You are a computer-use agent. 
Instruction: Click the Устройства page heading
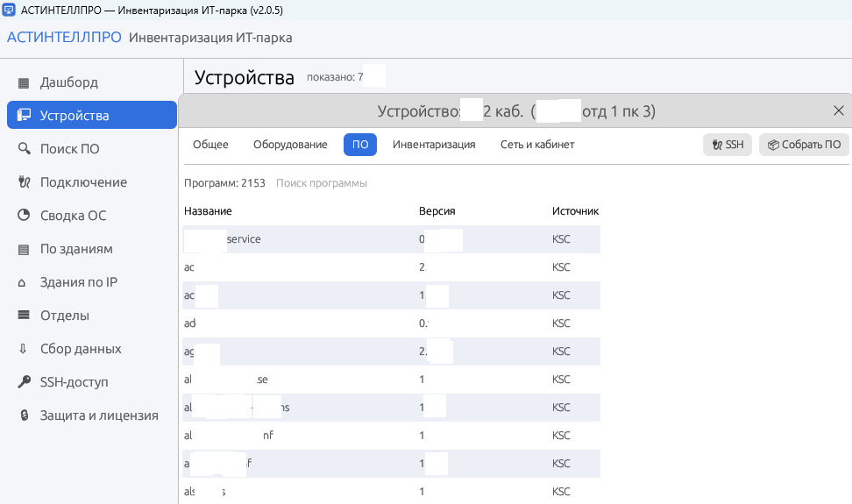pyautogui.click(x=245, y=77)
